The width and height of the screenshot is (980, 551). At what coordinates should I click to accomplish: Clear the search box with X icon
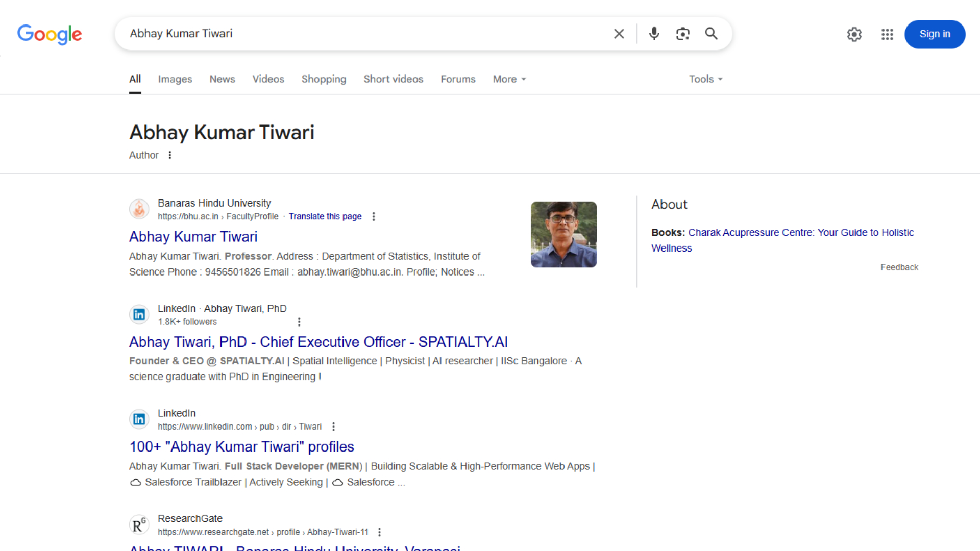coord(619,34)
